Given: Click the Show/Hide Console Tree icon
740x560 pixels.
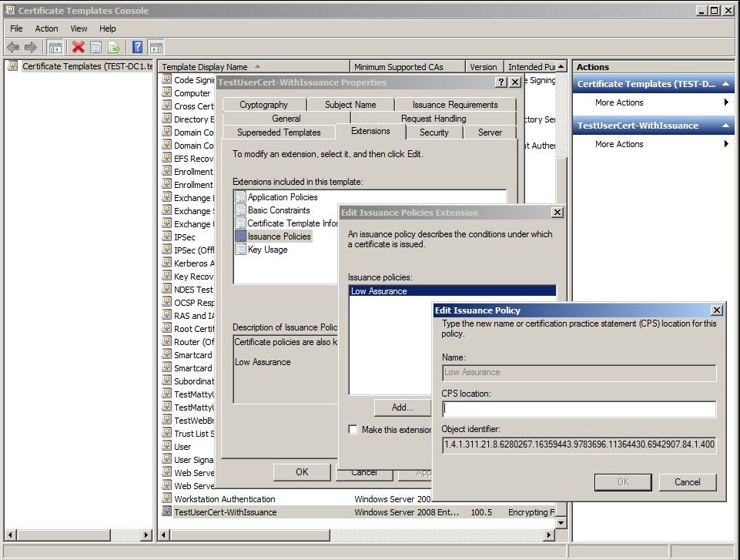Looking at the screenshot, I should coord(55,47).
